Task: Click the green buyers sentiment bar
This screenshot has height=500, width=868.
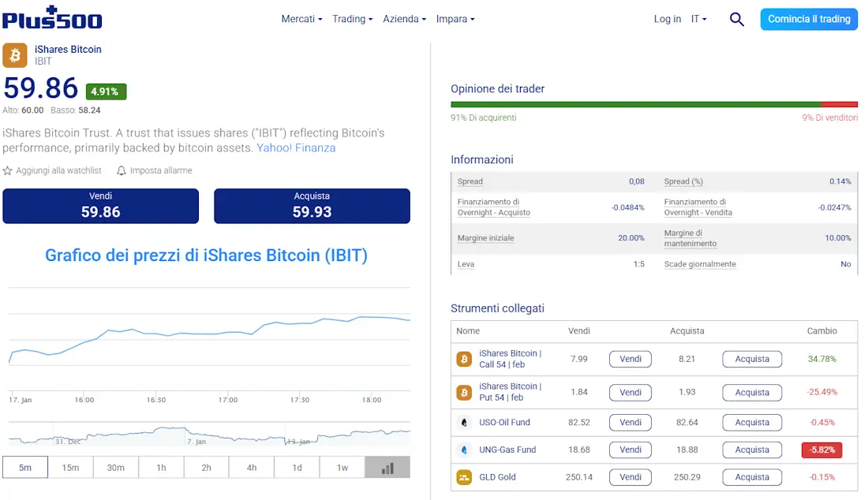Action: [636, 104]
